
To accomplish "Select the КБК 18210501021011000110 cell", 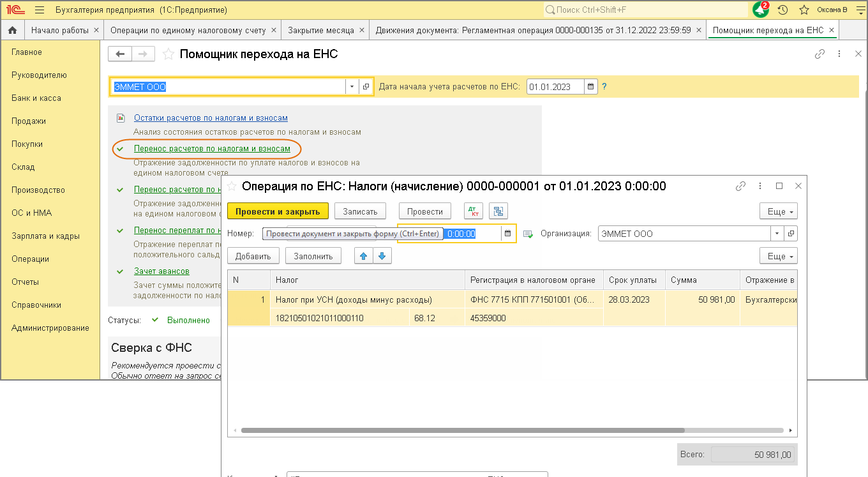I will [340, 318].
